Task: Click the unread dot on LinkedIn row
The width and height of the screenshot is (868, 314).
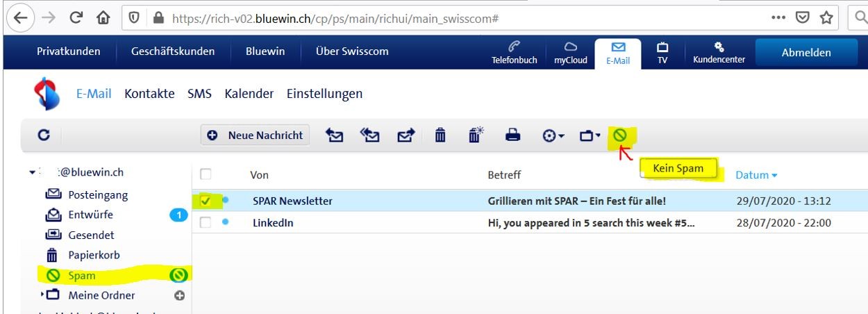Action: (x=225, y=222)
